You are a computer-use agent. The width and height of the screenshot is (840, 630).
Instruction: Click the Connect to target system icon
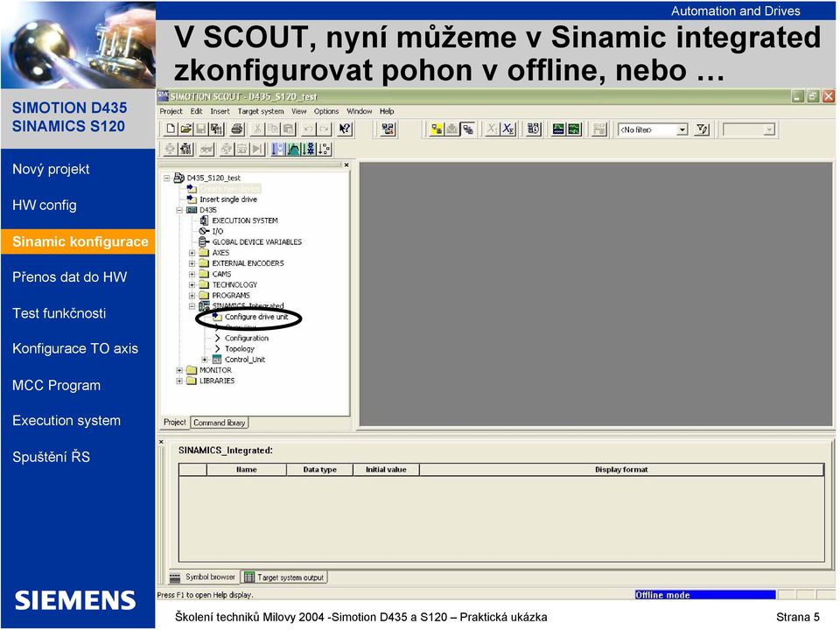click(x=437, y=129)
